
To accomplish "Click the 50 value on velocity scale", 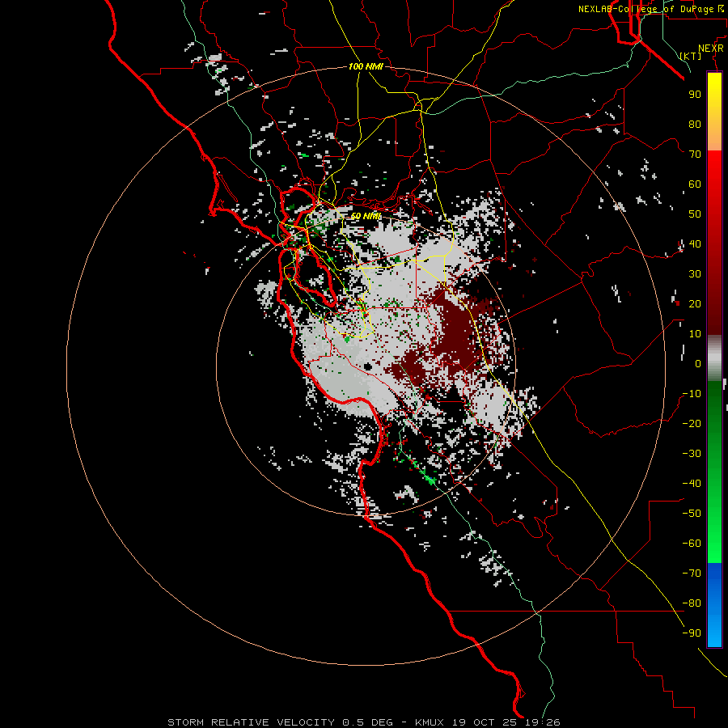I will point(695,214).
